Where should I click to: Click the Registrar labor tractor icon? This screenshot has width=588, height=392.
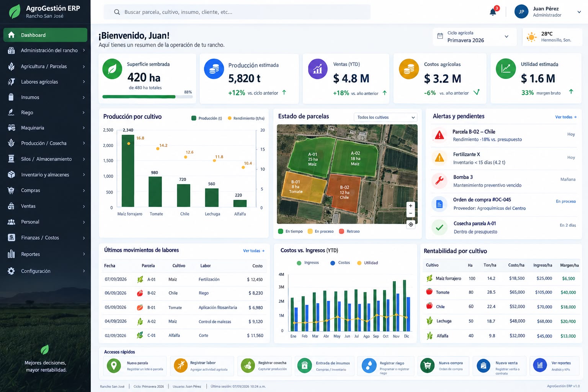coord(180,366)
